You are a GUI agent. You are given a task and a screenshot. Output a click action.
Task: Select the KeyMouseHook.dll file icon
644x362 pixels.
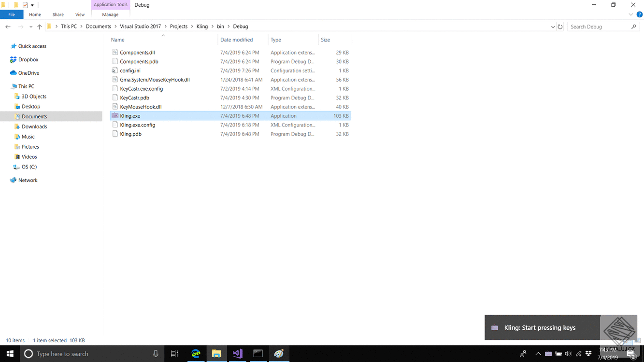[x=115, y=107]
